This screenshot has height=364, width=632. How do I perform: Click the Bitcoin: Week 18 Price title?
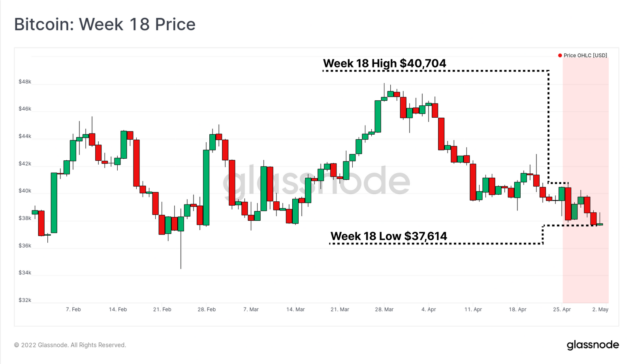tap(105, 24)
